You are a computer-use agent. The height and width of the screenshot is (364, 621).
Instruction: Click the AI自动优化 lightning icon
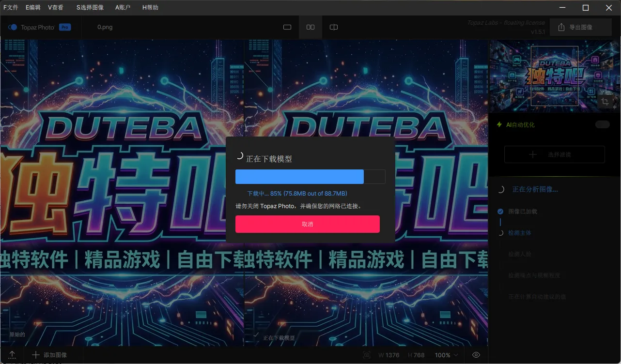coord(499,125)
